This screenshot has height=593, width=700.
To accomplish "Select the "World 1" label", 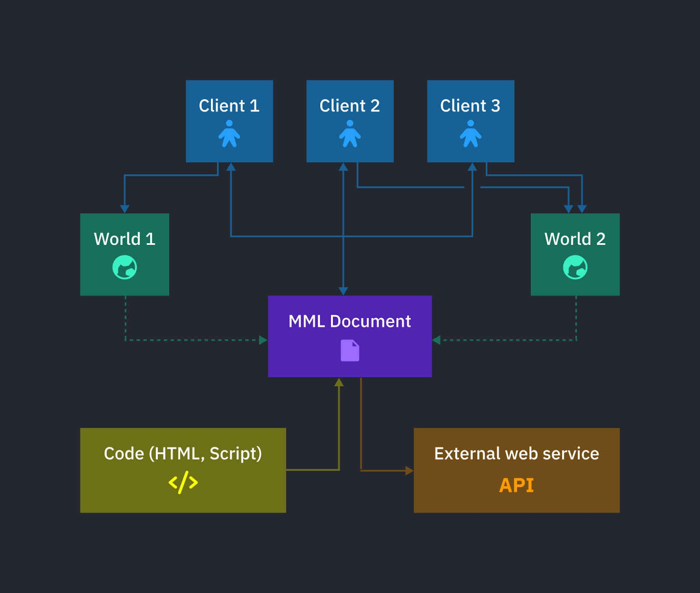I will click(125, 239).
